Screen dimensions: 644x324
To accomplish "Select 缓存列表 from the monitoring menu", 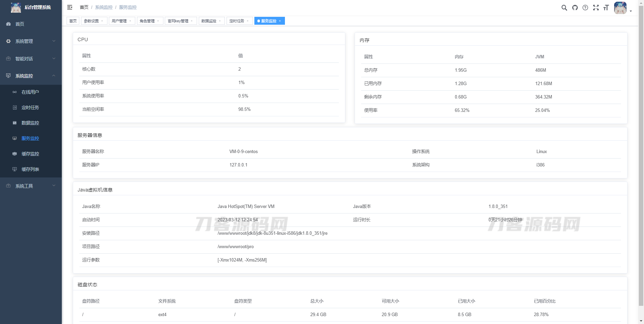I will [x=31, y=169].
